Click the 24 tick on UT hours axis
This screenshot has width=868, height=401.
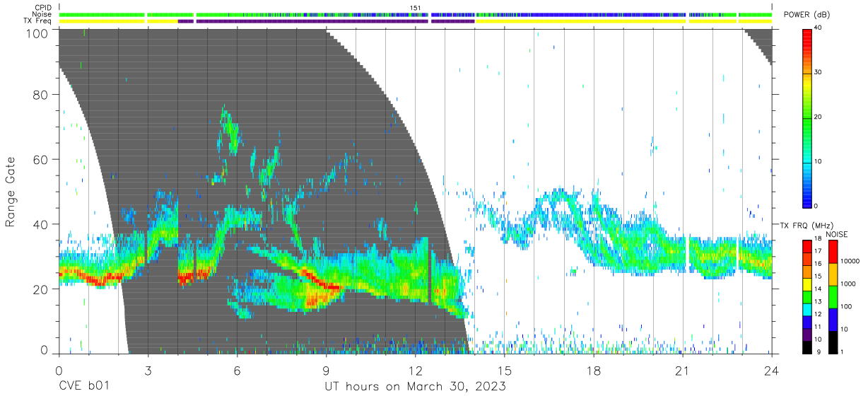(x=772, y=370)
